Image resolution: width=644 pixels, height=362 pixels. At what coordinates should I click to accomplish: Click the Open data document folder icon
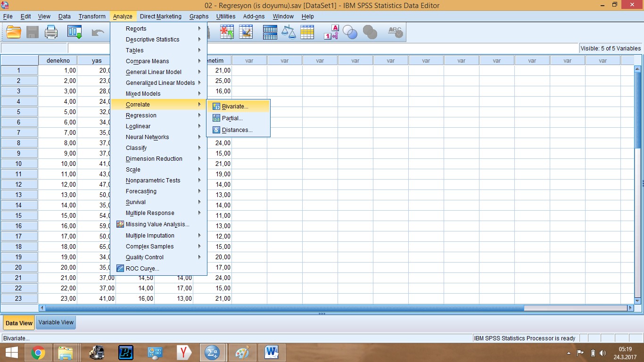point(14,32)
